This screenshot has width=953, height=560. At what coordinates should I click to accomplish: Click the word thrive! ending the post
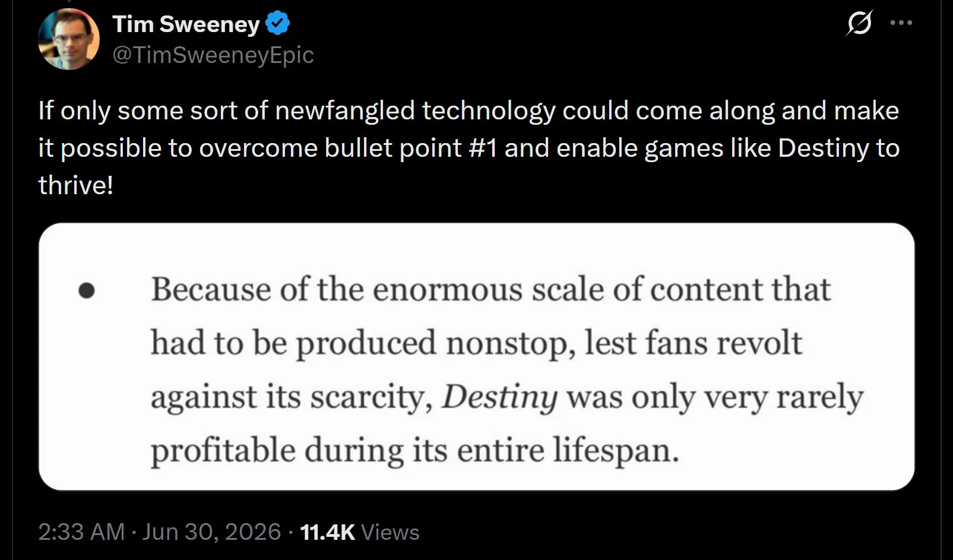click(x=75, y=185)
